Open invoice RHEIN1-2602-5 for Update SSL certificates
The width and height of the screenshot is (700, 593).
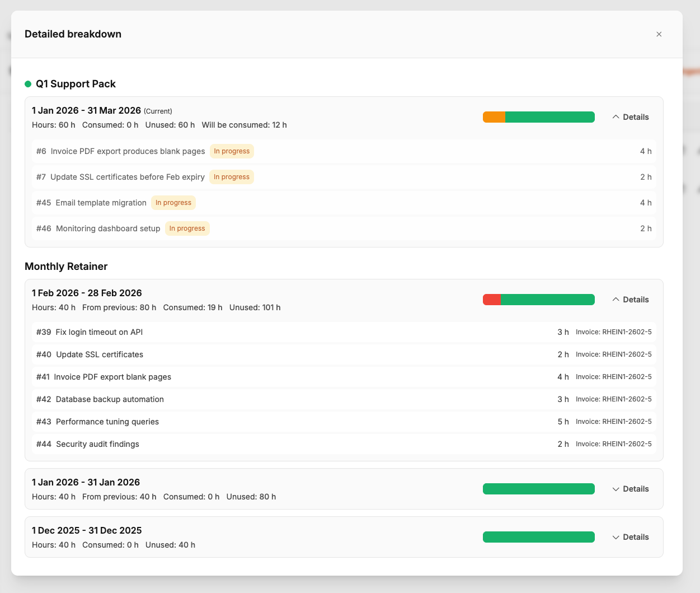pos(613,354)
